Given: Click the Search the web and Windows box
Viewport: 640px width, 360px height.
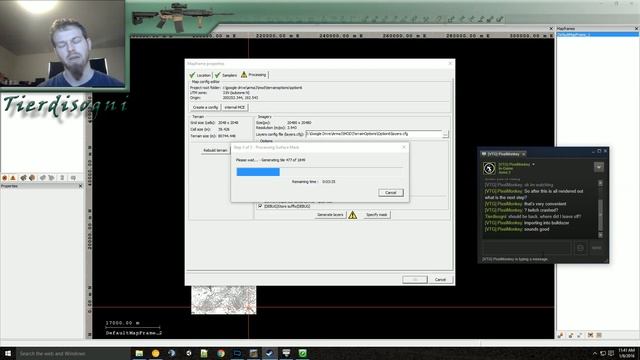Looking at the screenshot, I should click(73, 353).
